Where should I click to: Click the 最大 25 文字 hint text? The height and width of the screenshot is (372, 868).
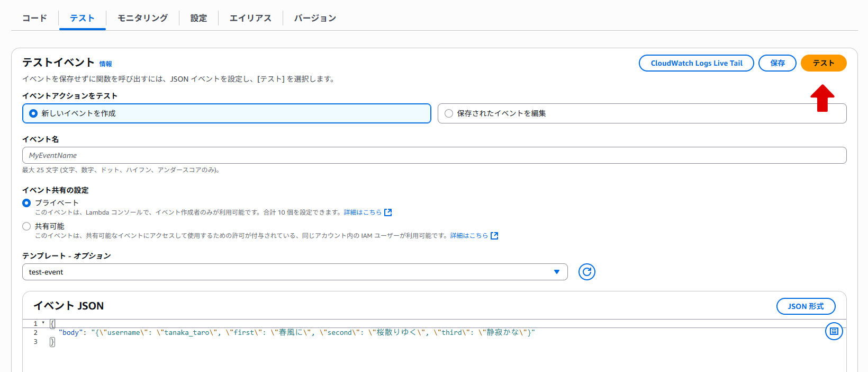point(121,170)
